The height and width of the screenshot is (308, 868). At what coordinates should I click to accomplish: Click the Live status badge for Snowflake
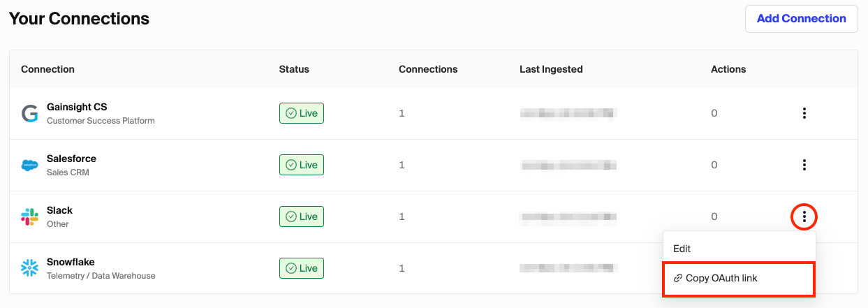click(302, 268)
